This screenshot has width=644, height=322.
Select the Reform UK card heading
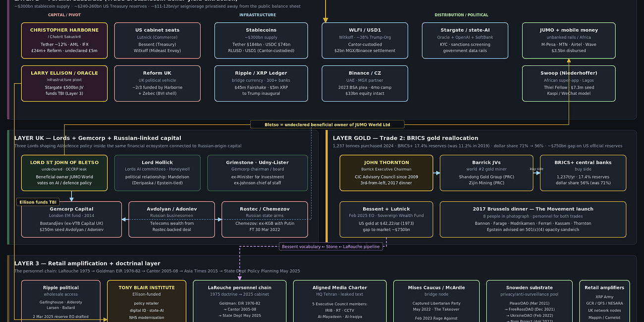(x=158, y=73)
